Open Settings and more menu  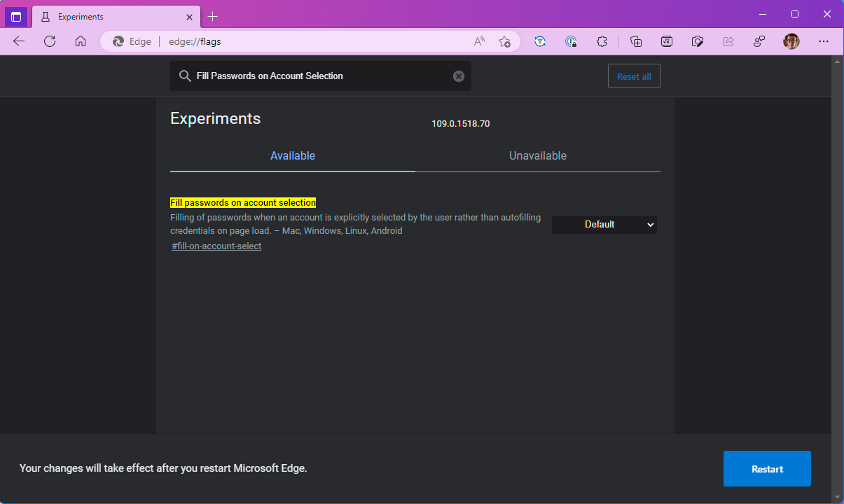pyautogui.click(x=822, y=41)
